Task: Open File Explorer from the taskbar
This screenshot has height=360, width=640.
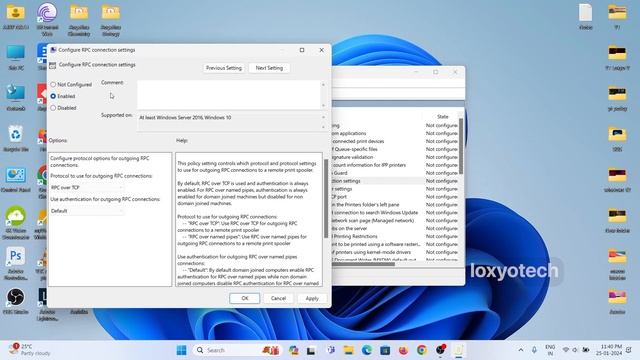Action: pos(349,350)
